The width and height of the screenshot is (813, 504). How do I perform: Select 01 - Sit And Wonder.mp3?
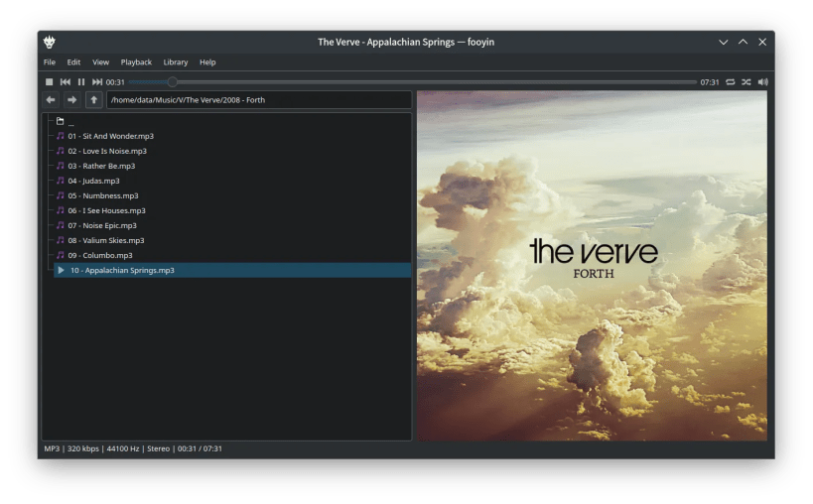pos(233,136)
